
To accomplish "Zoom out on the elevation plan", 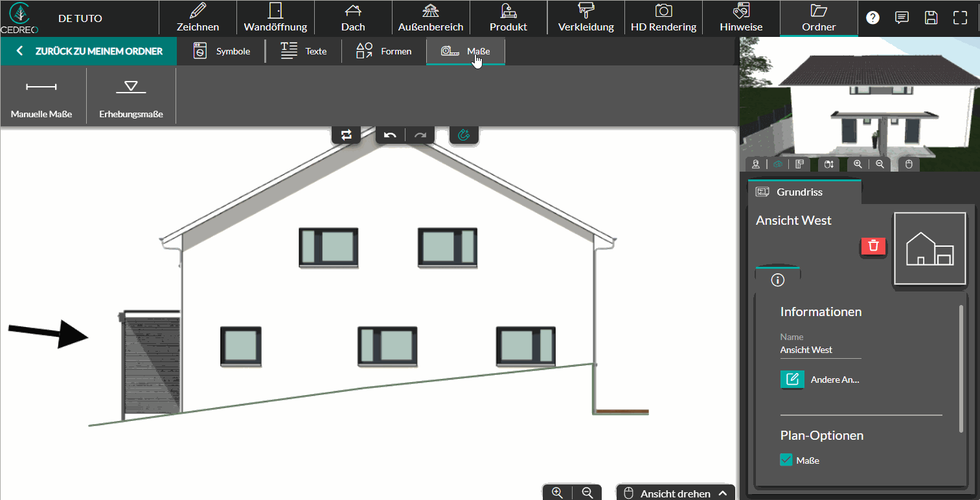I will 587,493.
